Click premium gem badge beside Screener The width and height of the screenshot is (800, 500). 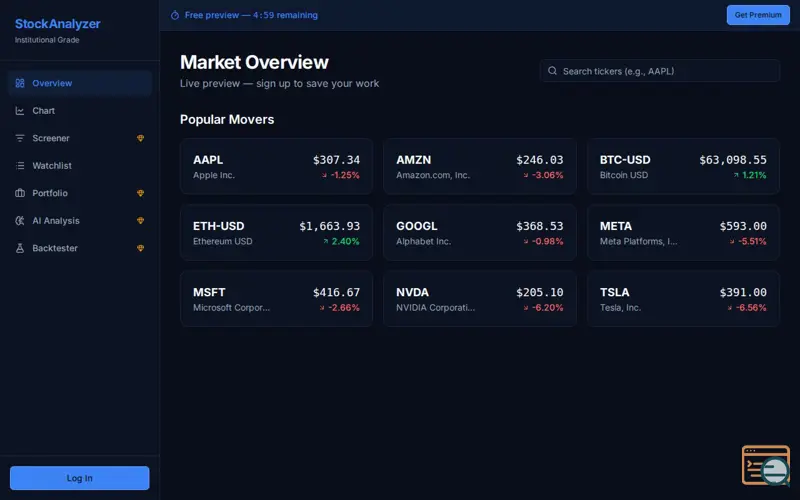click(140, 138)
